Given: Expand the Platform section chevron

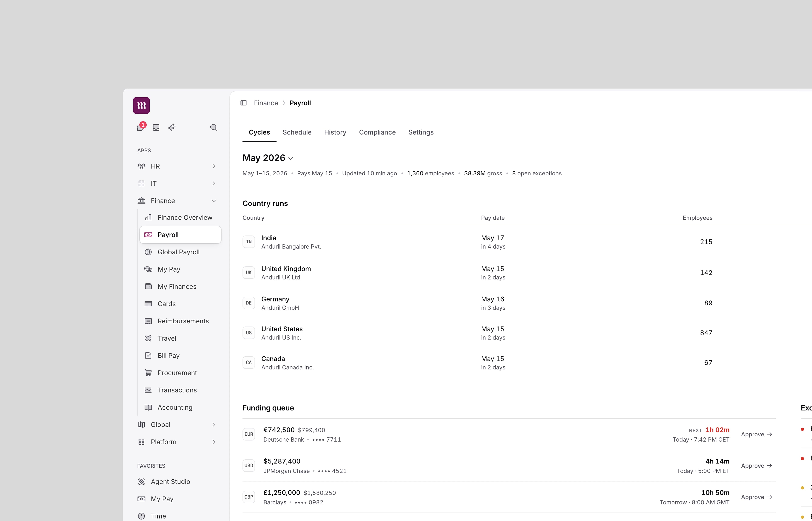Looking at the screenshot, I should 214,442.
